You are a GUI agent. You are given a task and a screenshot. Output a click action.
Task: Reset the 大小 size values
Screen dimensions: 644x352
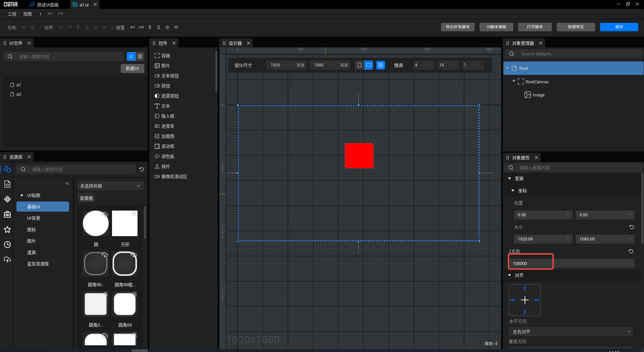click(x=631, y=227)
